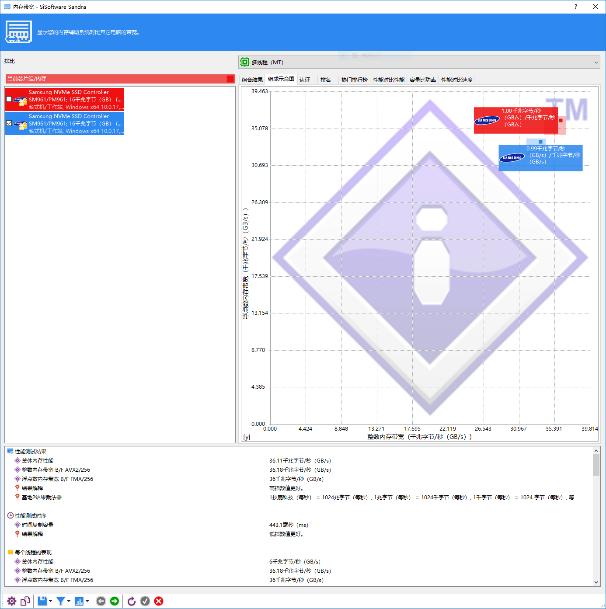Click the refresh circular arrow icon

pos(131,601)
